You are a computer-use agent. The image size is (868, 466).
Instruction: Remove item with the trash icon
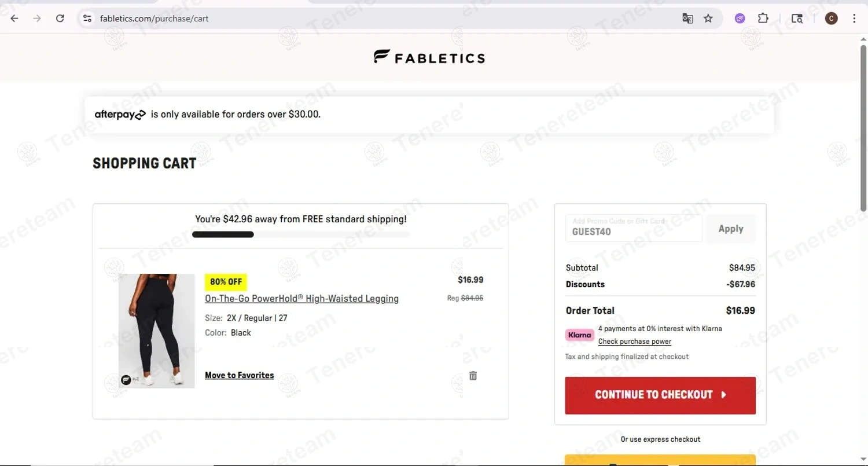473,376
